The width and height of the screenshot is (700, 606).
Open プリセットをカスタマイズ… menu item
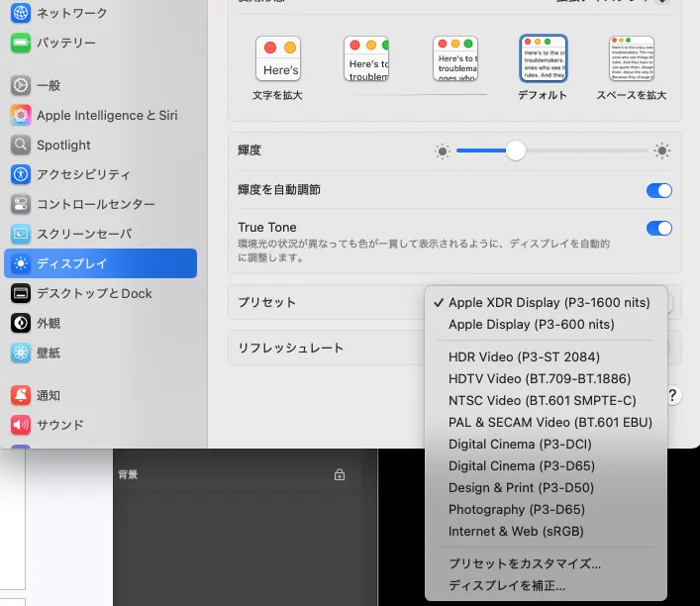coord(546,563)
